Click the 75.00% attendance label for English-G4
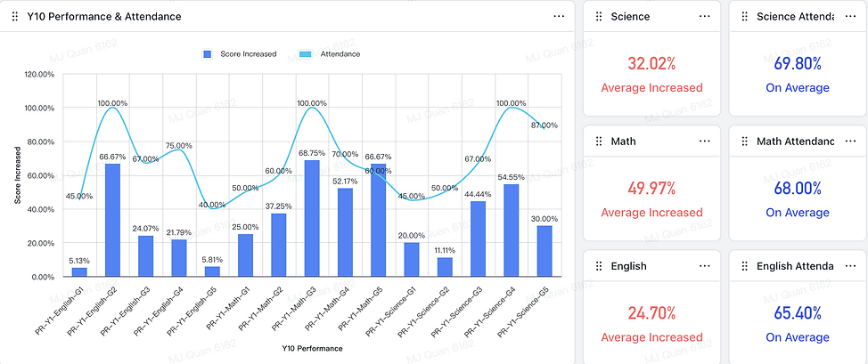The height and width of the screenshot is (364, 868). pos(179,145)
